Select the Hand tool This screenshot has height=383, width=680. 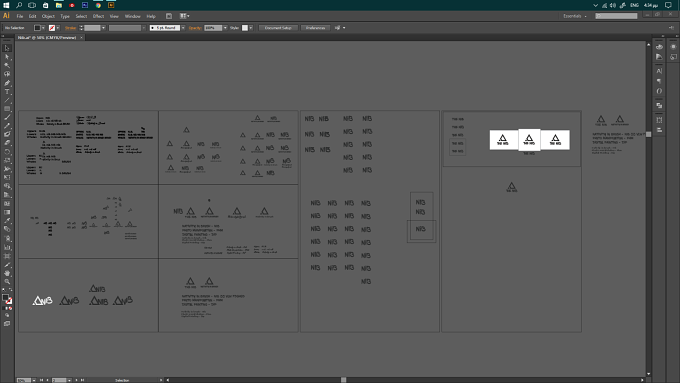click(x=7, y=273)
